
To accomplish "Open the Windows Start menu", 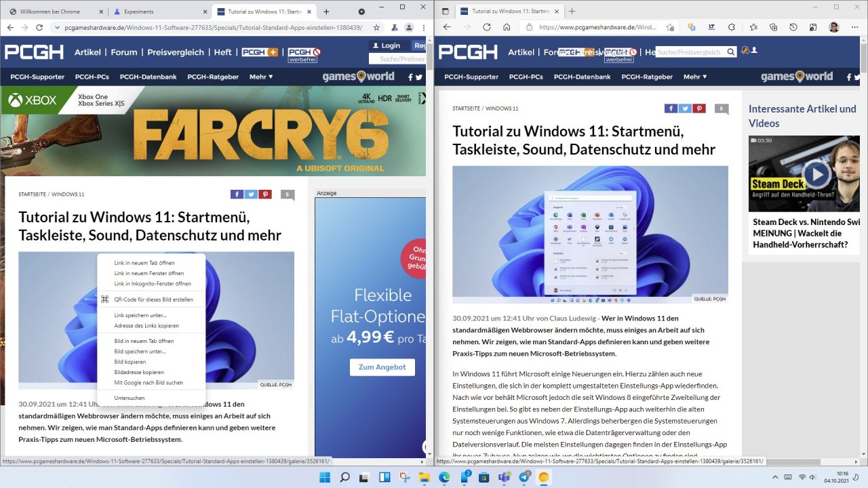I will pyautogui.click(x=325, y=477).
